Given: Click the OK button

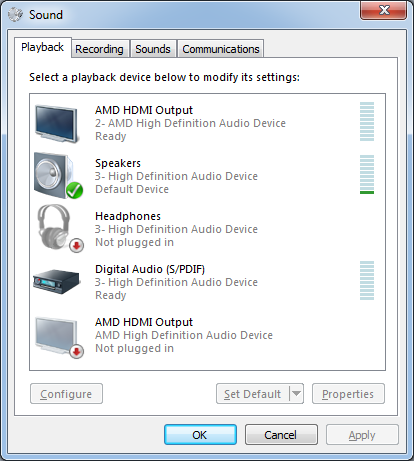Looking at the screenshot, I should point(200,435).
